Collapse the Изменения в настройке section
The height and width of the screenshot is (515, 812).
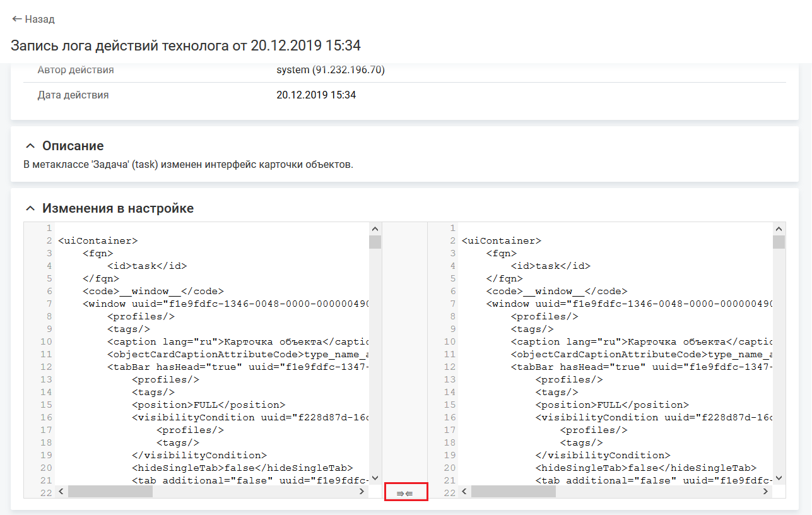click(x=29, y=208)
